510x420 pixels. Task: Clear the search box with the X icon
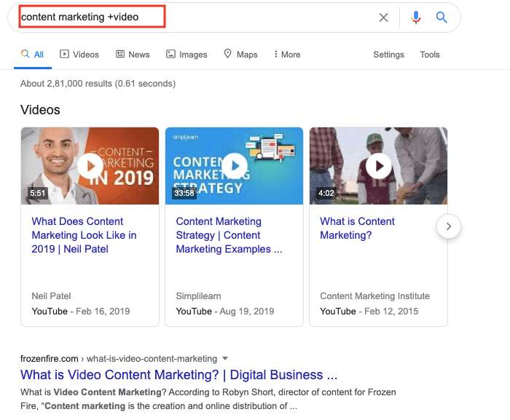pyautogui.click(x=383, y=17)
